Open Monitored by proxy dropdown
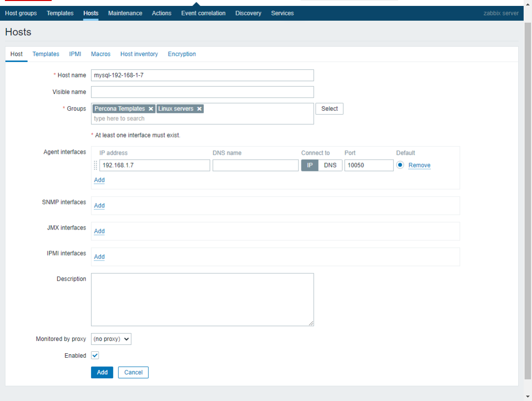 coord(111,339)
